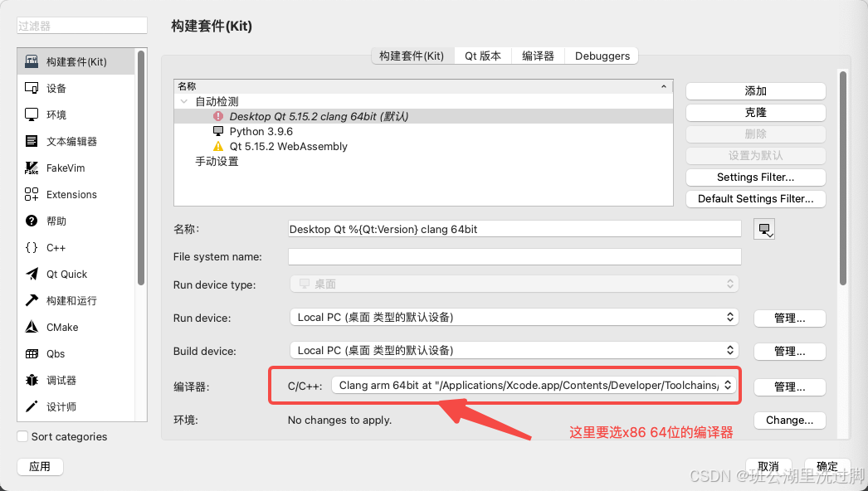Click the Change... environment button
Screen dimensions: 868x491
[789, 421]
